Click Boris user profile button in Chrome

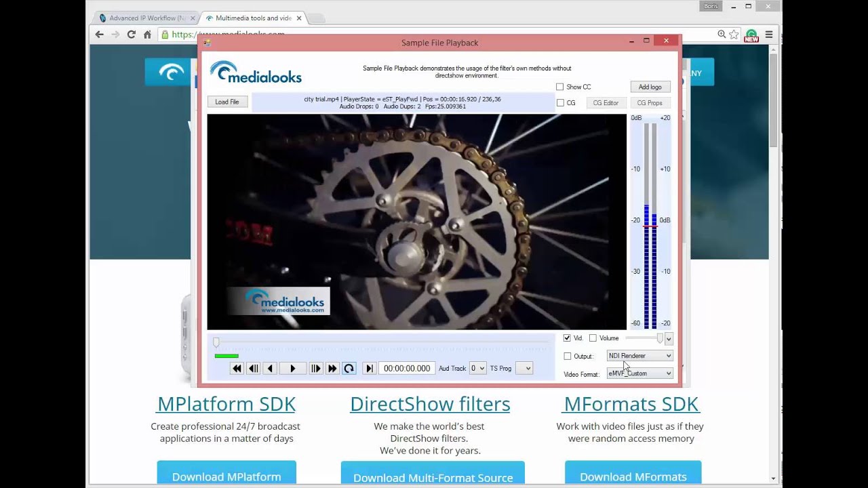(711, 6)
